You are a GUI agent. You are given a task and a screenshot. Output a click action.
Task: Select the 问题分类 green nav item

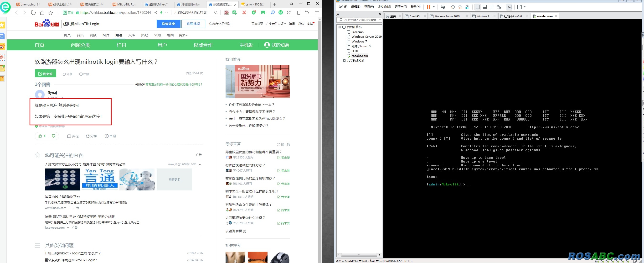pyautogui.click(x=81, y=45)
